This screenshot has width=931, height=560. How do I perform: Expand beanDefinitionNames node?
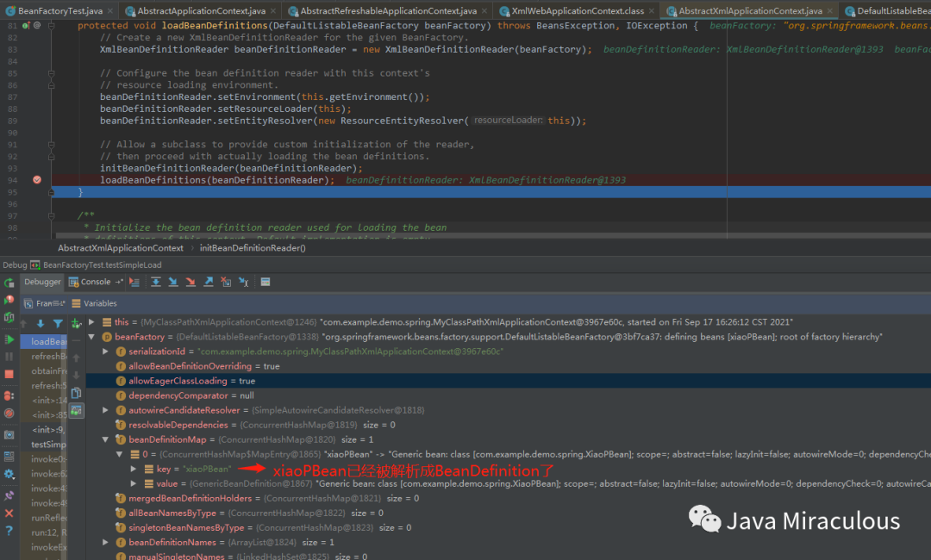pos(106,542)
